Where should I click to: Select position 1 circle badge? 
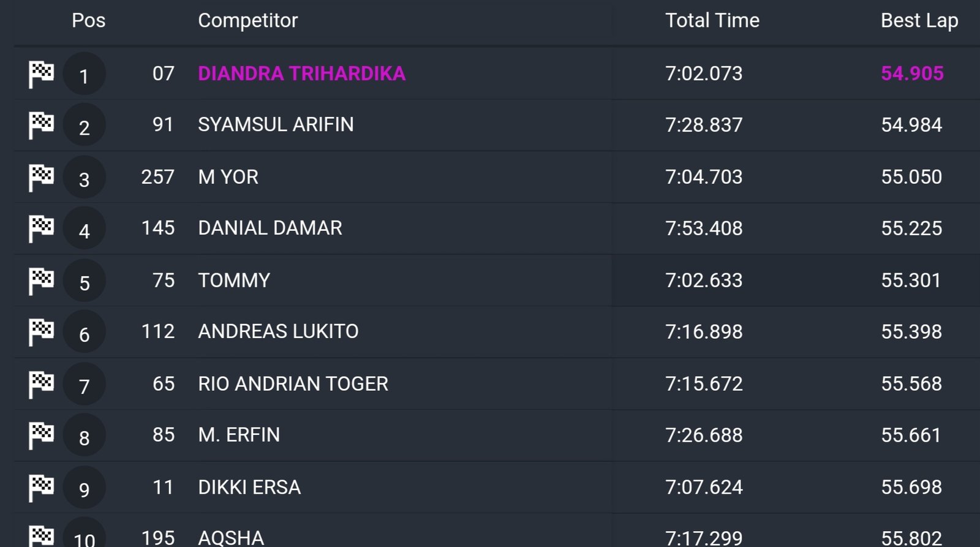pos(85,74)
